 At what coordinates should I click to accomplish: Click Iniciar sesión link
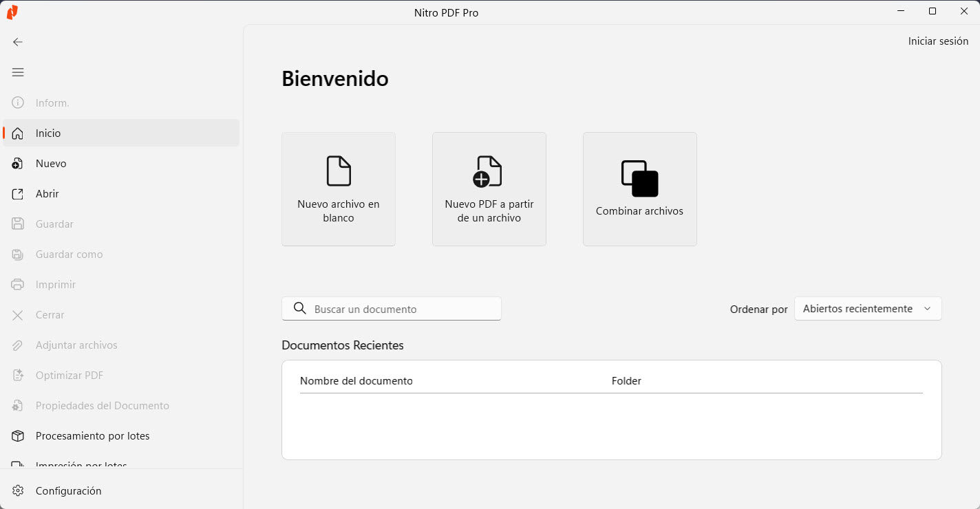(x=938, y=41)
